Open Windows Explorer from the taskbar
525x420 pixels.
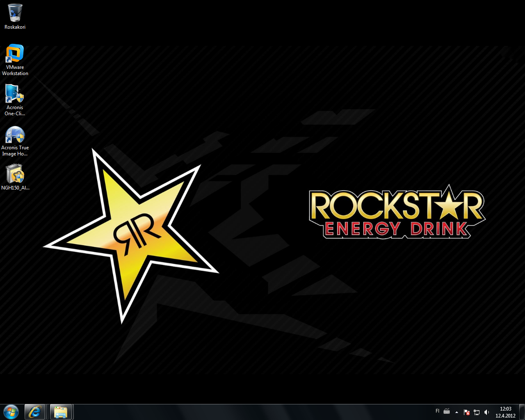point(61,412)
